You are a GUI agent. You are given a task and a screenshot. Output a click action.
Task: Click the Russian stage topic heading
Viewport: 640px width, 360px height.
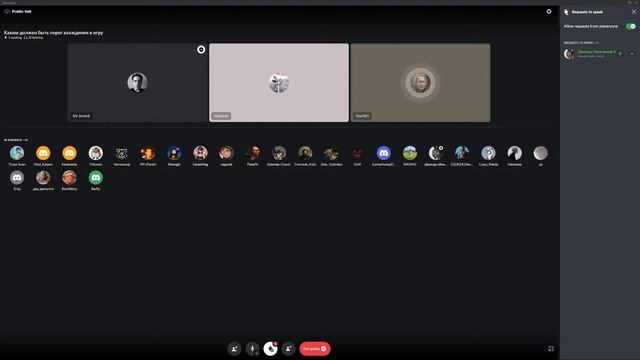pos(53,33)
